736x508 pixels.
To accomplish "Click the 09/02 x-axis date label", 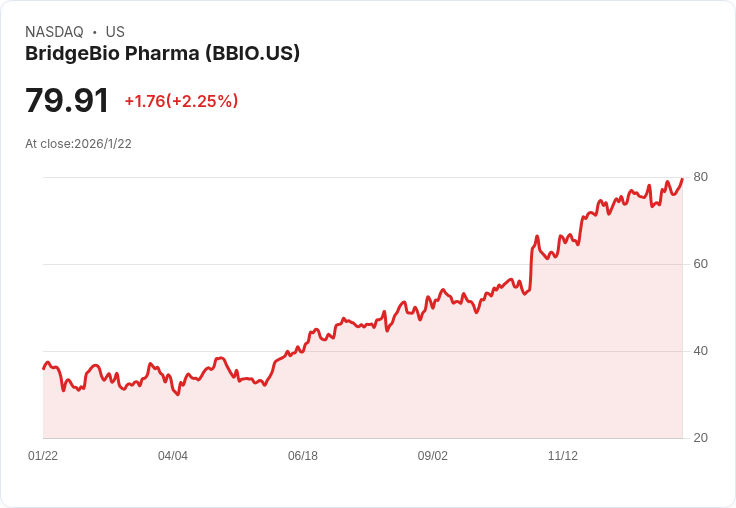I will (433, 455).
